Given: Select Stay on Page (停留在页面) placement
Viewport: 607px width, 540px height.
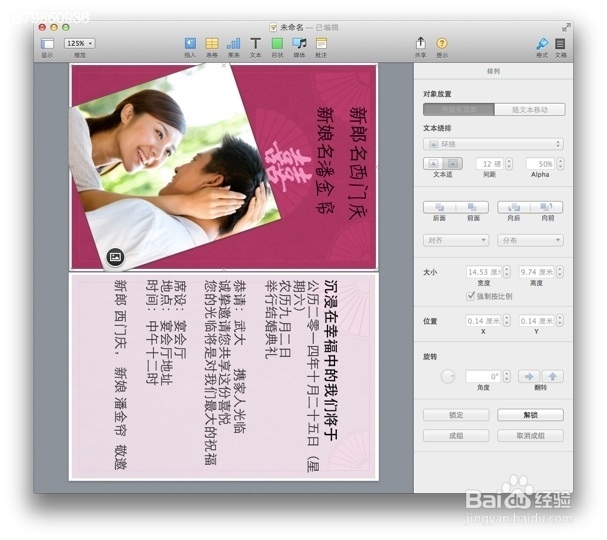Looking at the screenshot, I should (x=459, y=110).
